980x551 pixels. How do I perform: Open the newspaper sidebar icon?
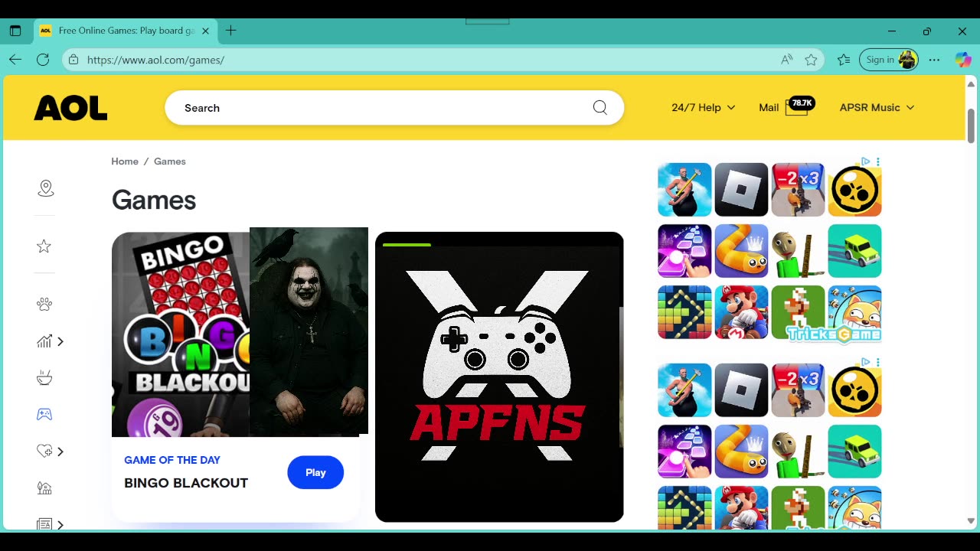[44, 524]
